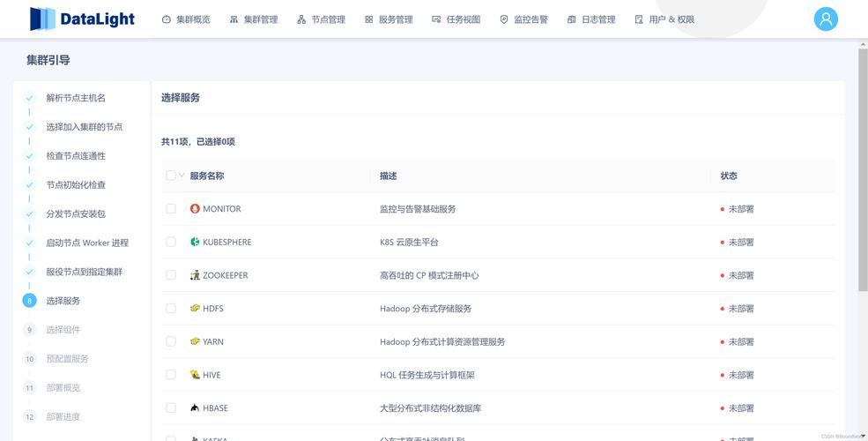The image size is (868, 441).
Task: Click the HBASE orca icon
Action: [195, 407]
